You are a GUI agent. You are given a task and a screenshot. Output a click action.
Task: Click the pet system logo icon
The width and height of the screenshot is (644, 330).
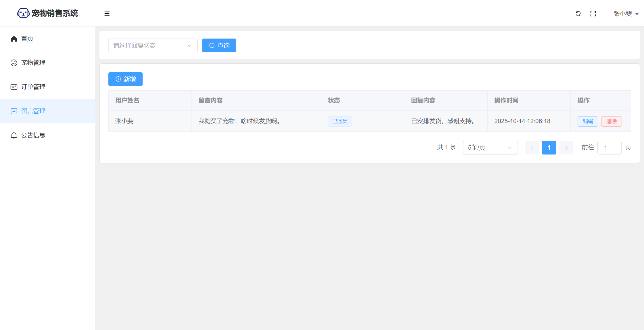point(23,13)
